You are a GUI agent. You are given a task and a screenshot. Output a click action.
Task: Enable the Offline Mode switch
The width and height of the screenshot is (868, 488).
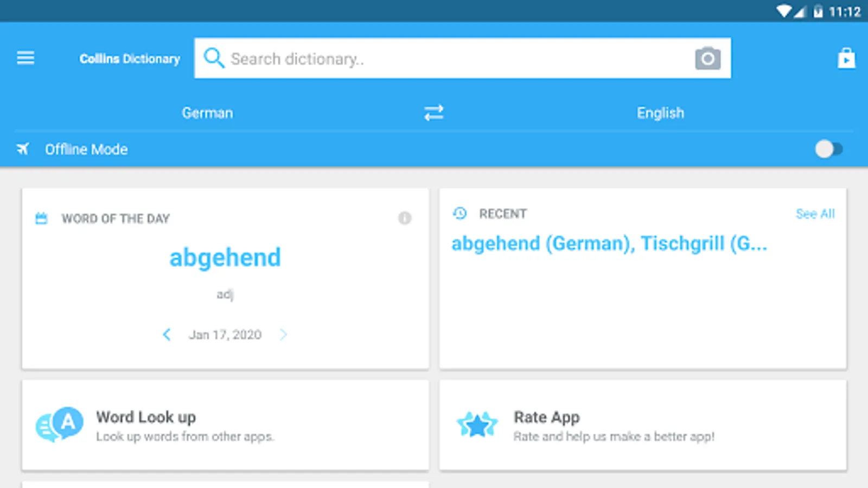(x=828, y=149)
